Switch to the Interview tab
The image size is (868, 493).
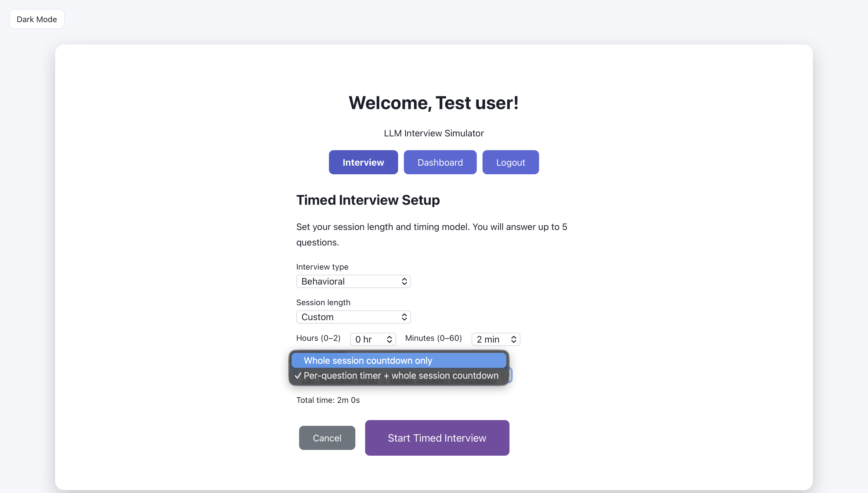(x=363, y=163)
